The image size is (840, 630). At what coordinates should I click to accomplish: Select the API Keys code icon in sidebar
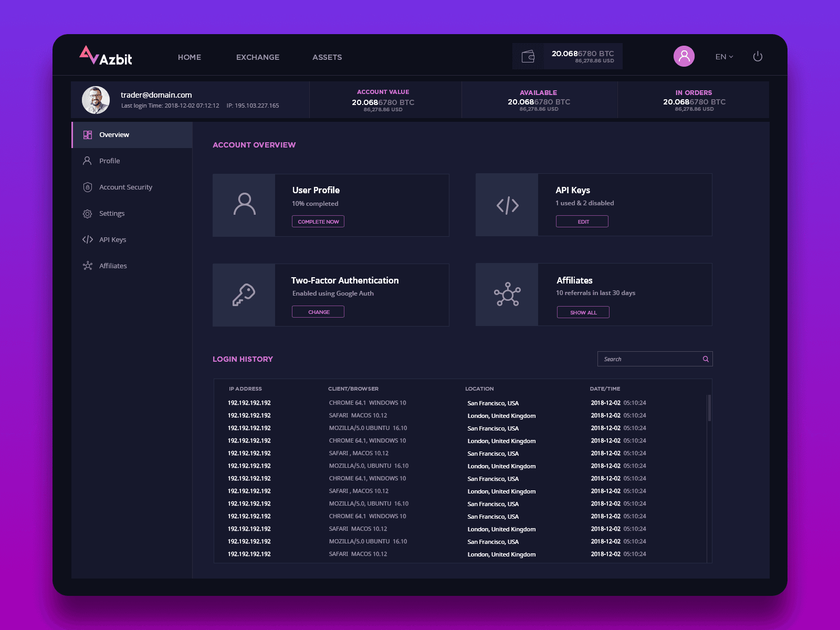point(87,239)
